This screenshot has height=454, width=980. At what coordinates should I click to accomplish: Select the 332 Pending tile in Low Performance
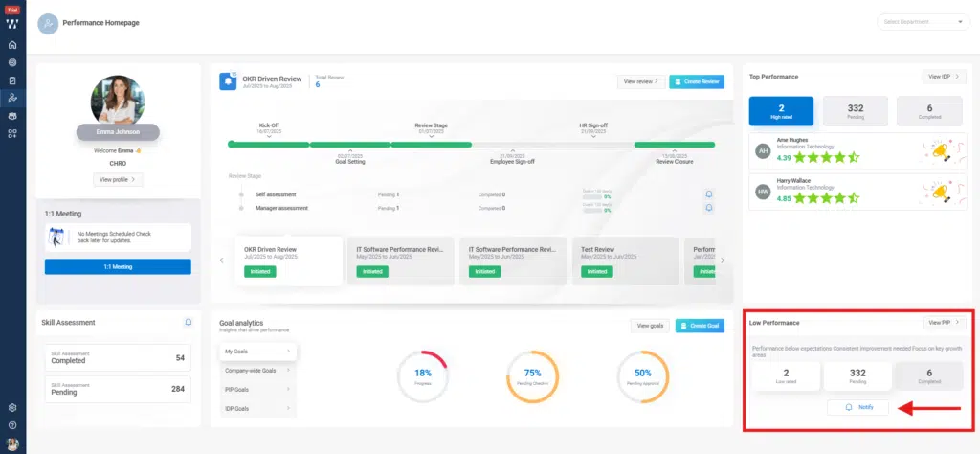(857, 375)
